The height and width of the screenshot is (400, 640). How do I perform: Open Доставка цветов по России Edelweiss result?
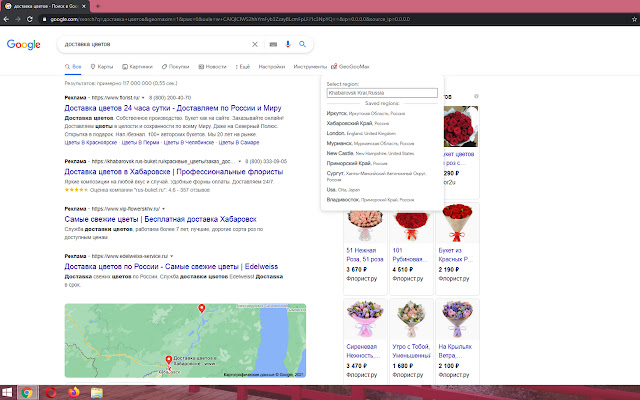tap(171, 267)
